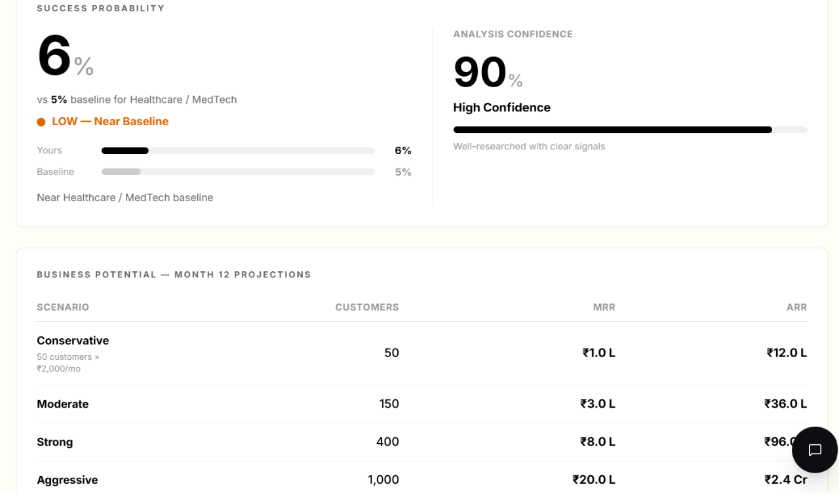Click the Yours success probability bar
Screen dimensions: 839x504
[x=237, y=151]
